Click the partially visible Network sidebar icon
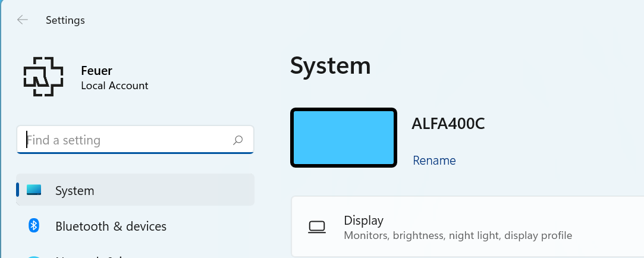This screenshot has height=258, width=644. (x=34, y=256)
